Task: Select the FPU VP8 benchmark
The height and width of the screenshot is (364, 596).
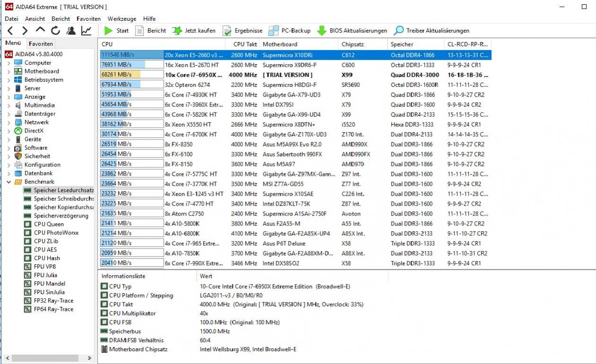Action: (x=45, y=267)
